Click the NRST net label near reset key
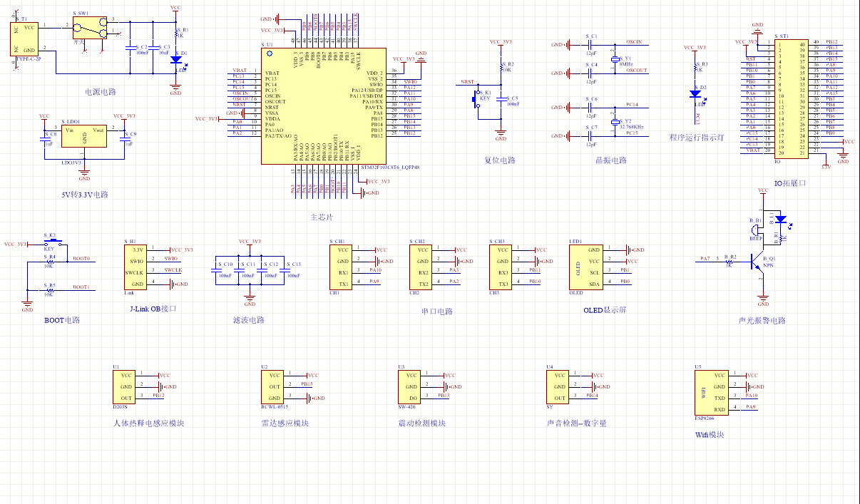The height and width of the screenshot is (504, 860). tap(467, 82)
